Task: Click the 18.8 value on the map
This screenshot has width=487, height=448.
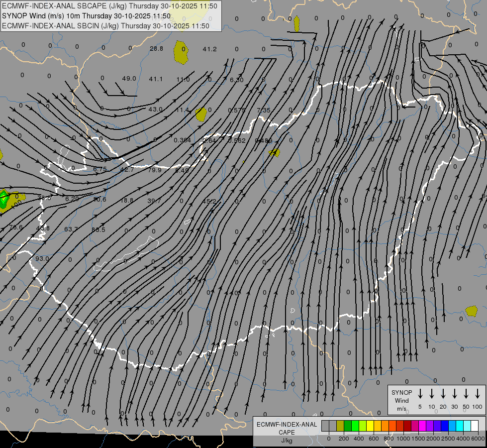Action: (127, 201)
